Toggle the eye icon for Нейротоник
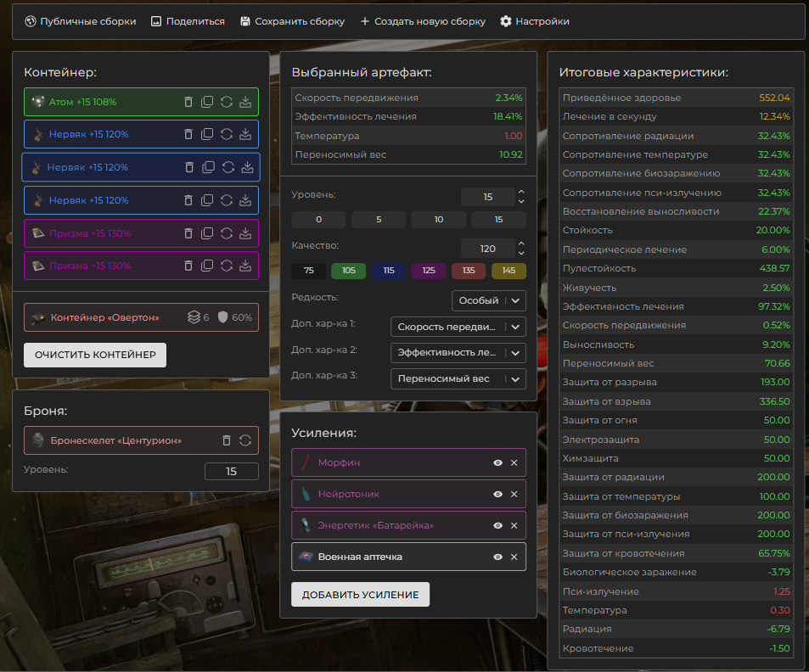Viewport: 809px width, 672px height. pos(498,494)
